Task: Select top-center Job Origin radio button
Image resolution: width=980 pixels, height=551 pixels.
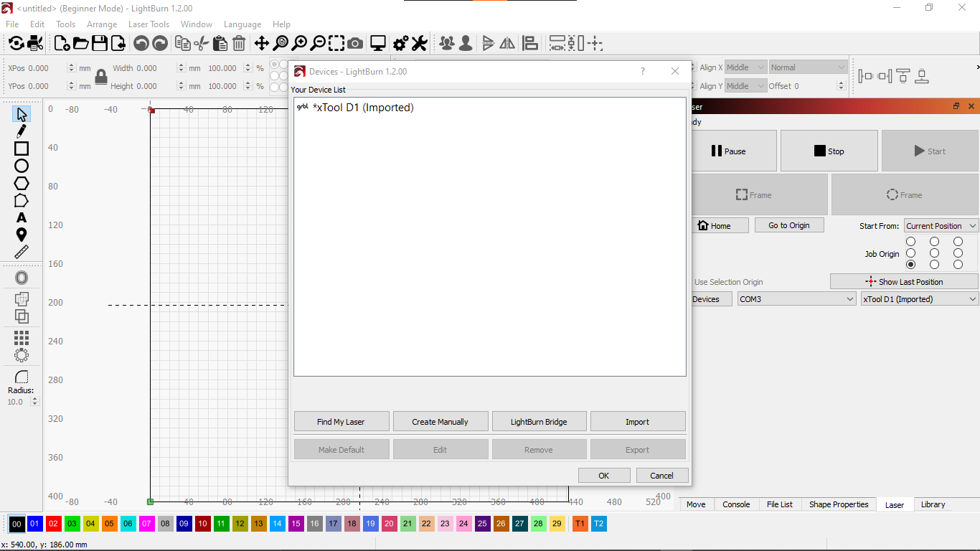Action: click(934, 242)
